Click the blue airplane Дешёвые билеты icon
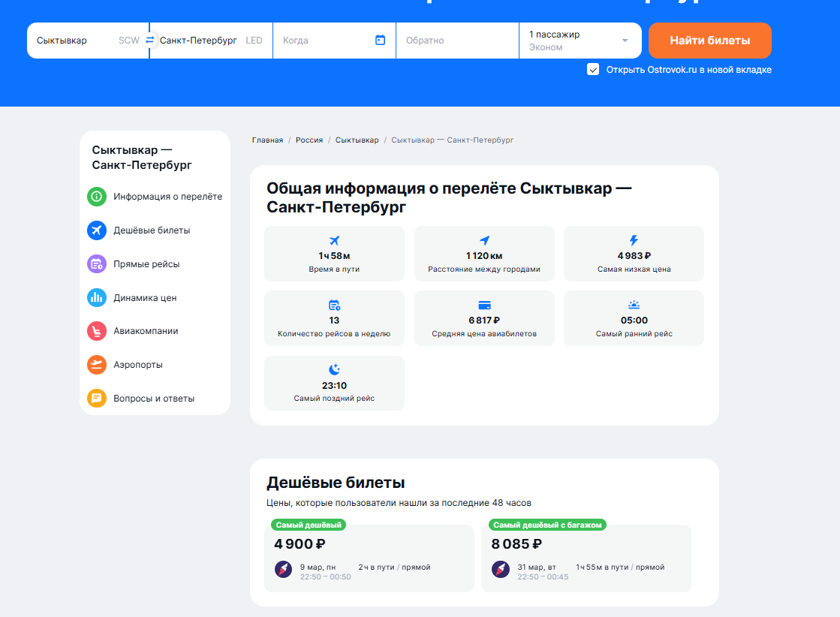The height and width of the screenshot is (617, 840). pos(96,230)
